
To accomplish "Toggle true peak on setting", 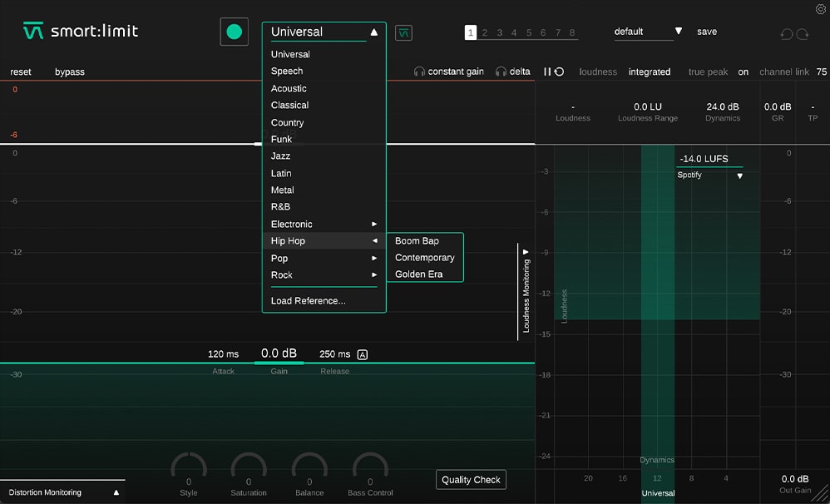I will 743,72.
